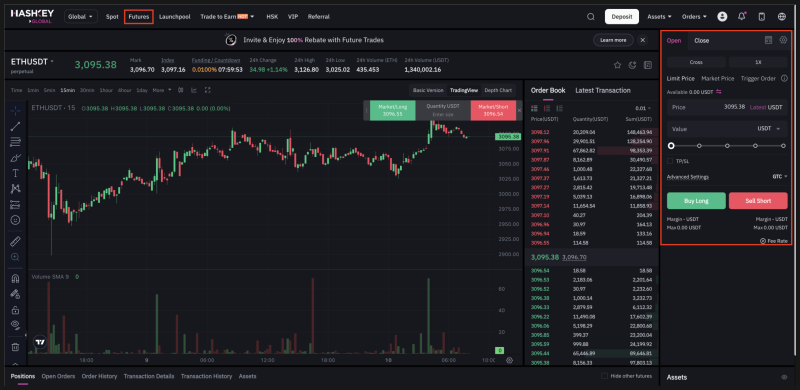This screenshot has height=390, width=800.
Task: Open the ETHUSDT pair selector
Action: click(x=33, y=62)
